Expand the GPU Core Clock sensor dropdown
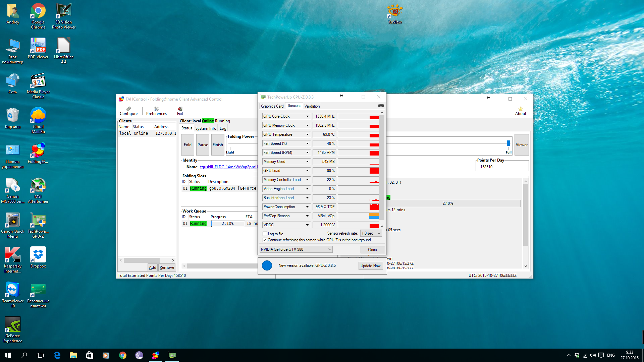The image size is (644, 362). pos(307,116)
